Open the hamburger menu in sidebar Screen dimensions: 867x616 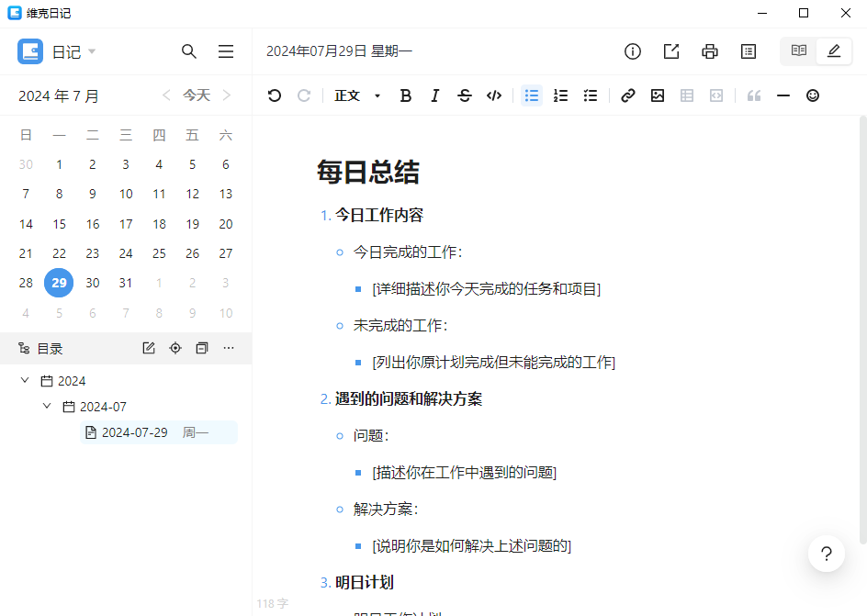[225, 51]
